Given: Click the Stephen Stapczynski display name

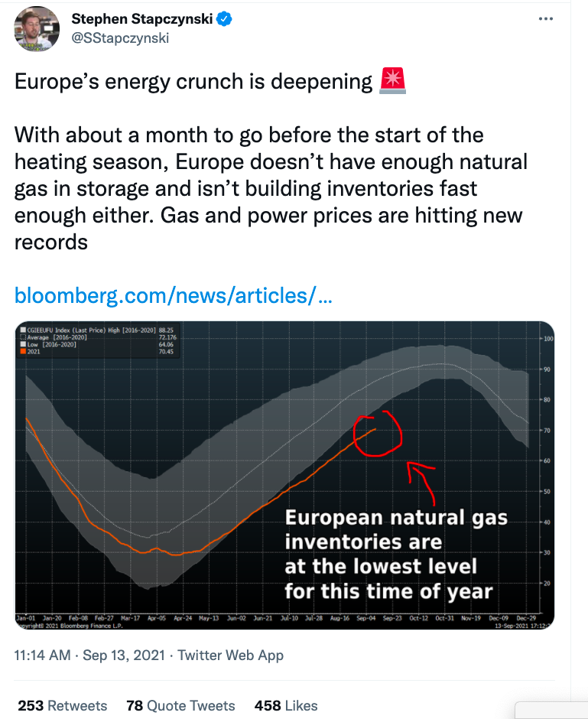Looking at the screenshot, I should (x=141, y=19).
